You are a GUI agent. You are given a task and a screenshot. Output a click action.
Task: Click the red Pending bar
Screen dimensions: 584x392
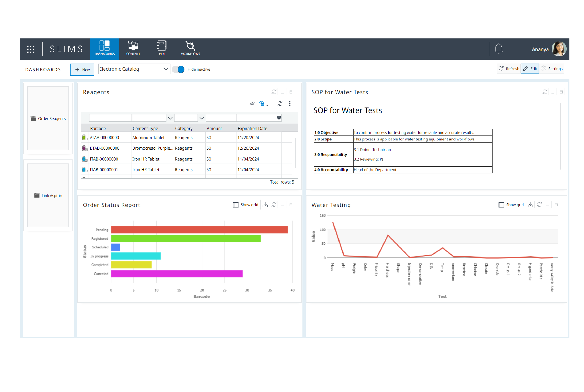point(200,230)
